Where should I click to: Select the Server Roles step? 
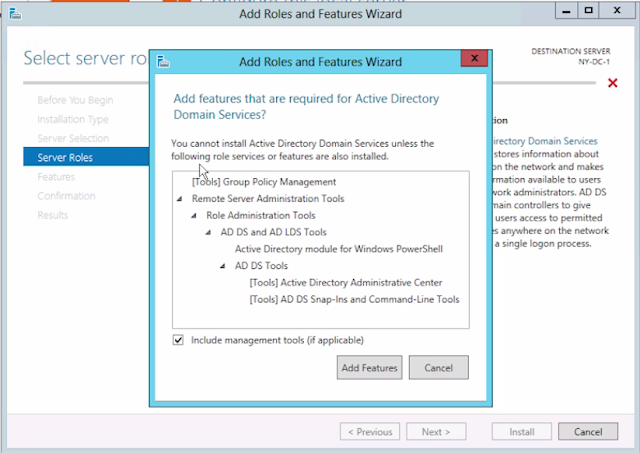(x=86, y=157)
